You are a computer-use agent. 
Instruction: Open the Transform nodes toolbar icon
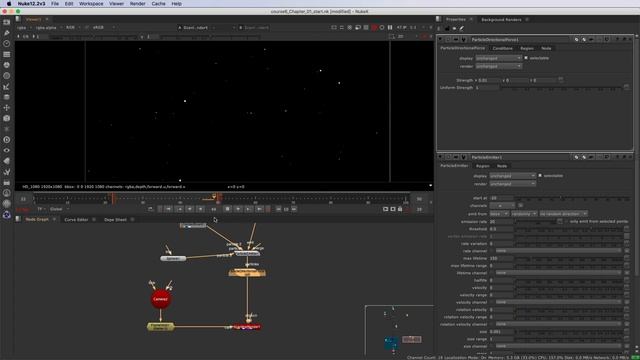(x=7, y=108)
